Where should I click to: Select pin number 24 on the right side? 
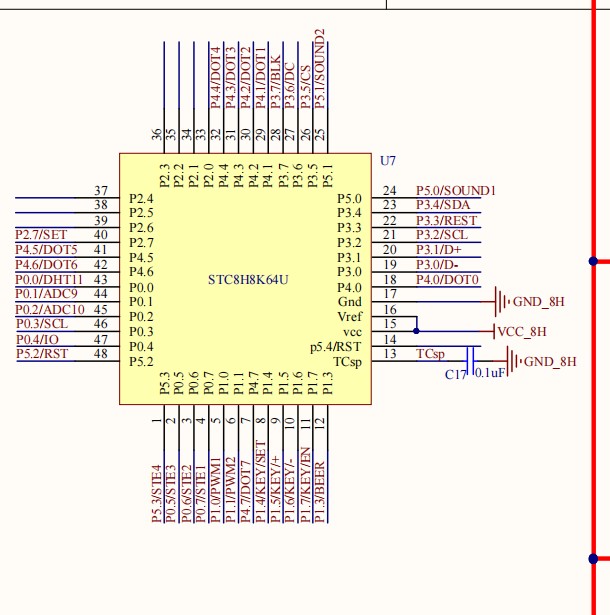pyautogui.click(x=390, y=191)
